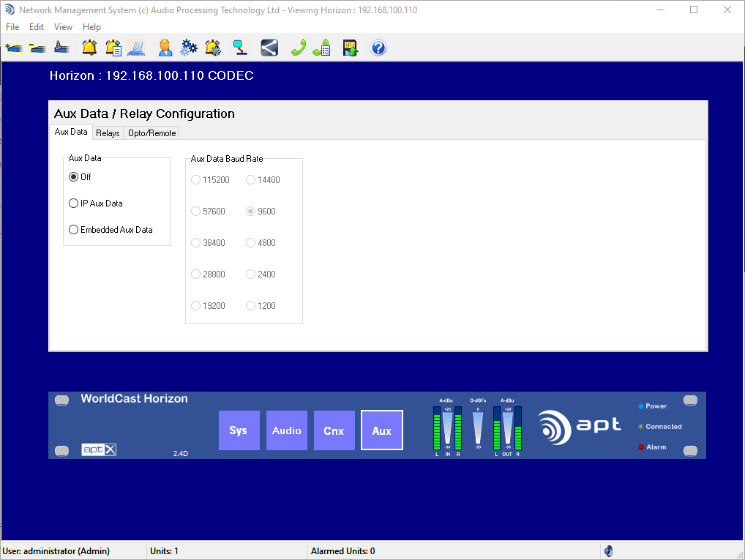The height and width of the screenshot is (560, 745).
Task: Click the remove unit toolbar icon
Action: click(37, 48)
